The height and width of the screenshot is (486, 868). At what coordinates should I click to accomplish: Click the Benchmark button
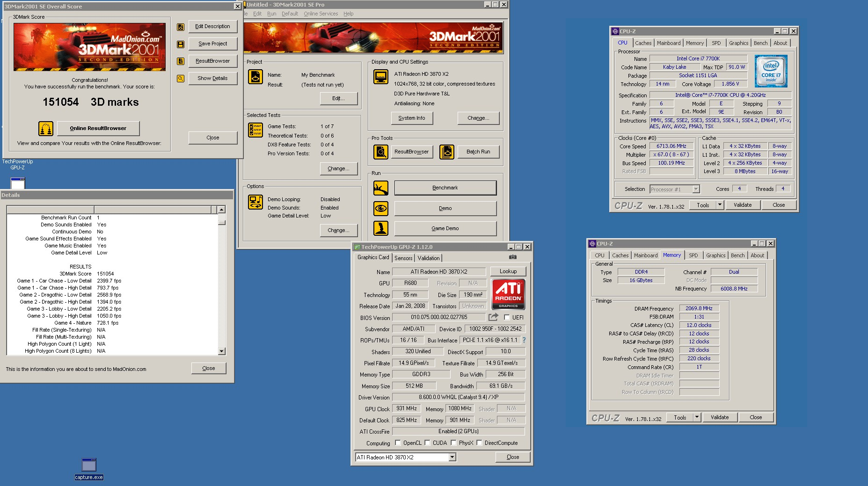pos(445,188)
